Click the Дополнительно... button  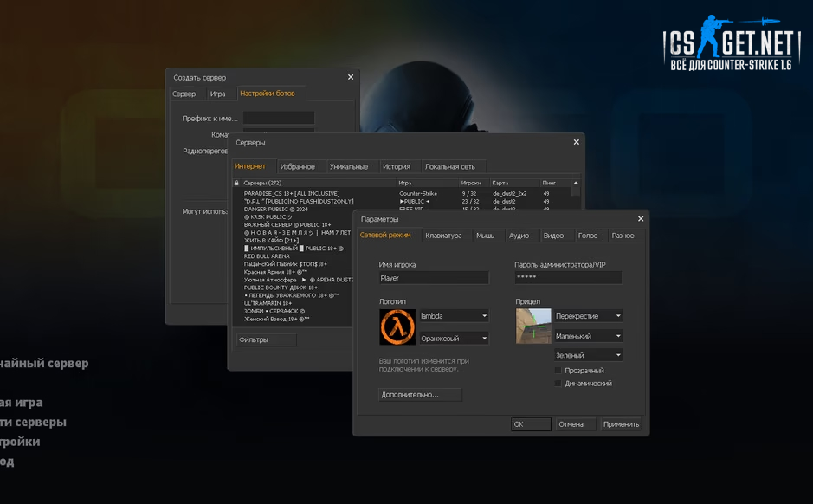pyautogui.click(x=421, y=395)
